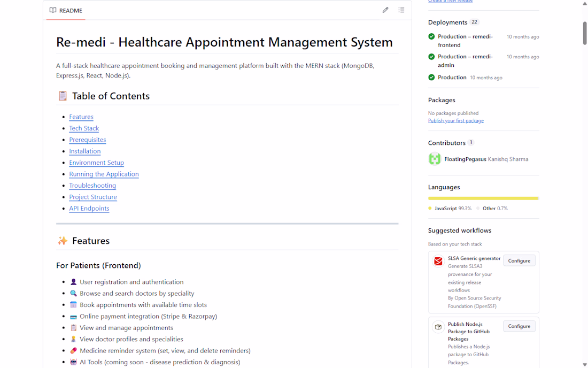Configure the SLSA Generic generator workflow
The width and height of the screenshot is (588, 368).
pyautogui.click(x=519, y=260)
